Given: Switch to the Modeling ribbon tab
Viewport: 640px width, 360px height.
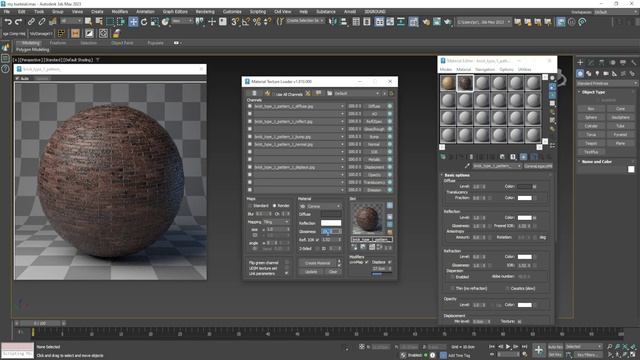Looking at the screenshot, I should tap(31, 43).
